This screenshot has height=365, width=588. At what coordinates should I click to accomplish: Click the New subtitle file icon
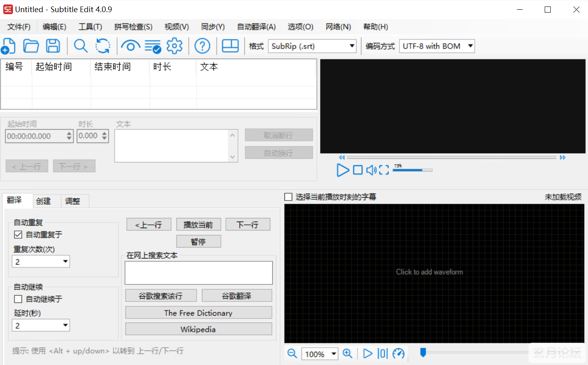click(8, 46)
